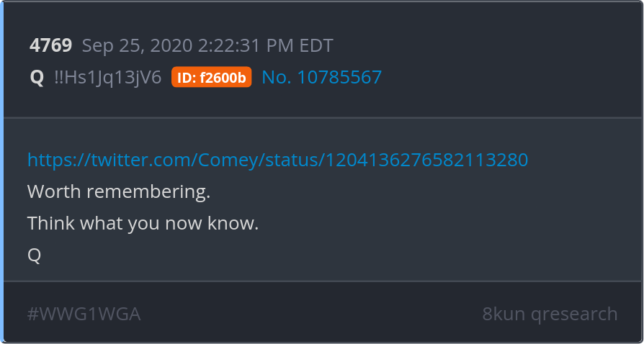
Task: Click the 'Worth remembering.' text line
Action: coord(119,191)
